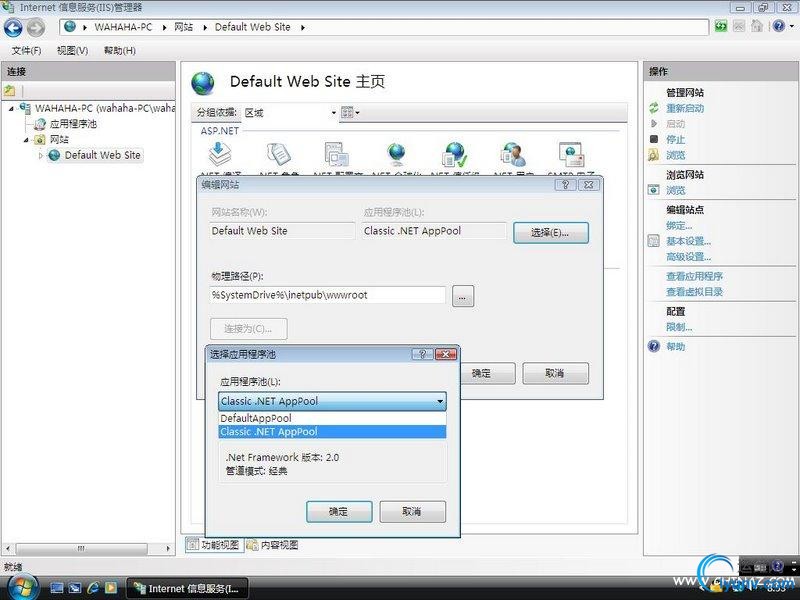
Task: Click 确定 in the 编辑网站 dialog
Action: pos(487,373)
